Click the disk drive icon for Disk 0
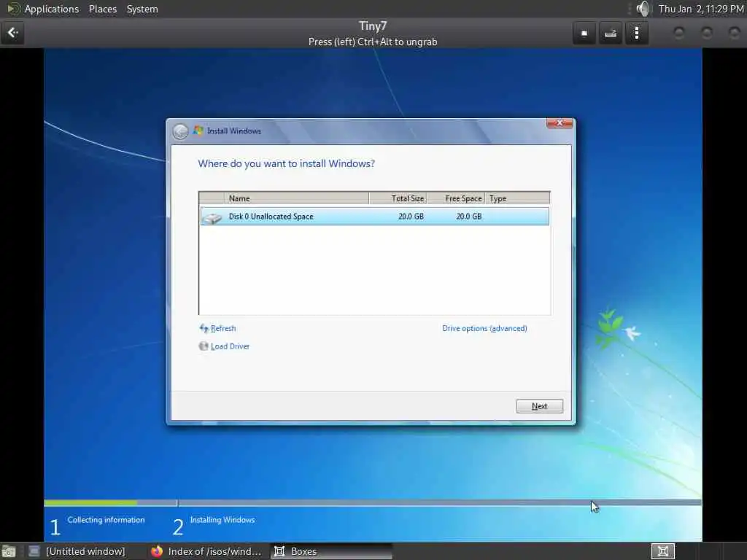The width and height of the screenshot is (747, 560). tap(212, 217)
